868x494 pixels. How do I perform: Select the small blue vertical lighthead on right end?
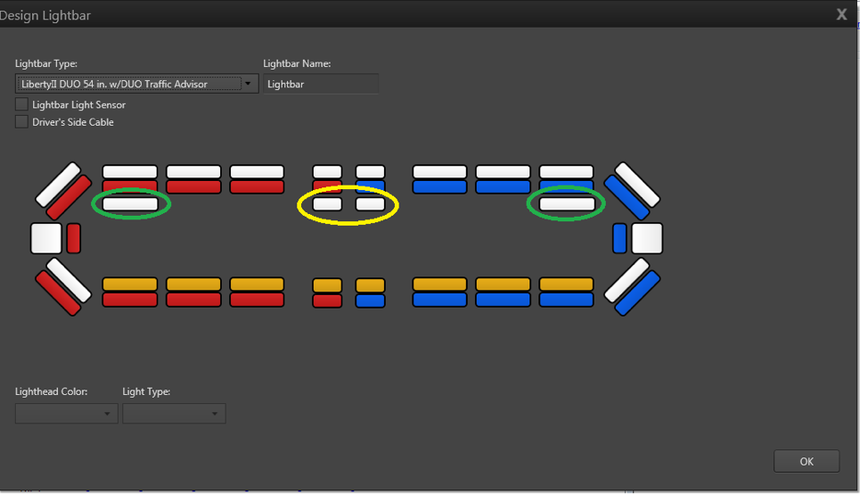(x=619, y=238)
